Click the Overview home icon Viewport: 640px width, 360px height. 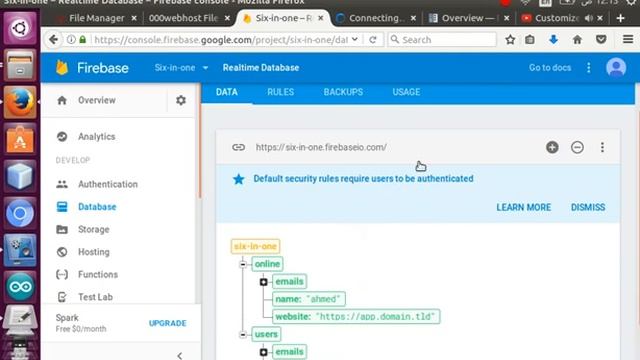62,100
